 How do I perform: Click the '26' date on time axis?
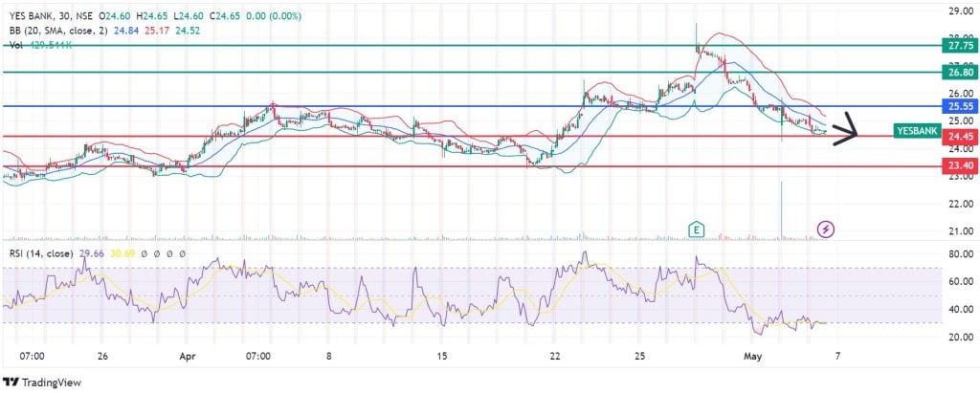103,356
